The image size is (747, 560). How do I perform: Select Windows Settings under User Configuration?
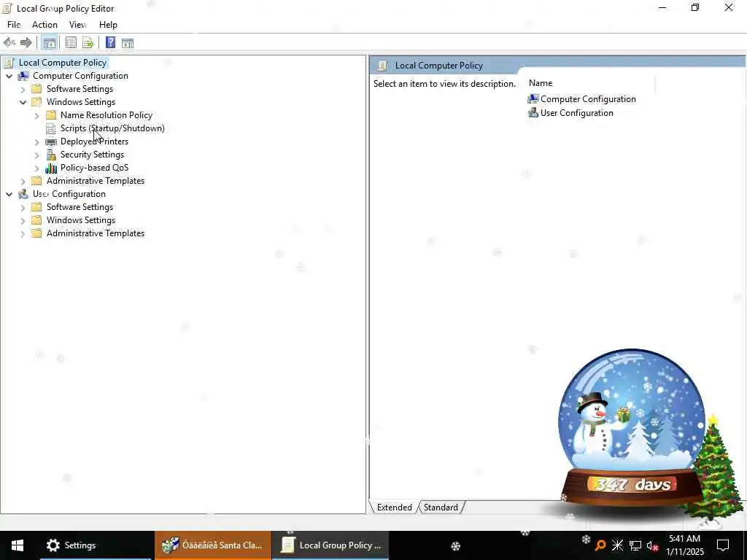coord(81,220)
